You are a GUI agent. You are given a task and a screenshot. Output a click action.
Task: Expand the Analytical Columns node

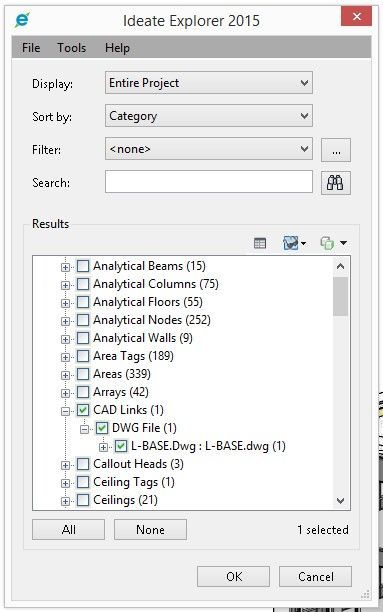point(65,285)
